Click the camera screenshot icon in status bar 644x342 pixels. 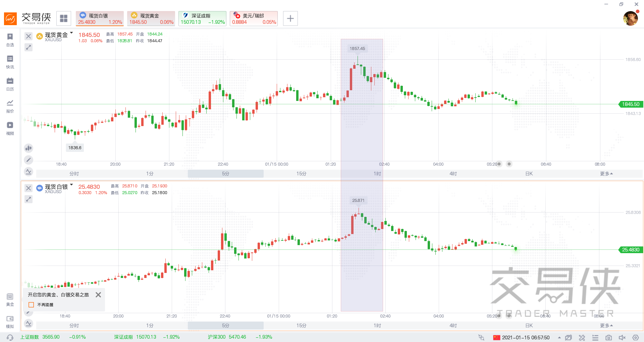pyautogui.click(x=608, y=337)
